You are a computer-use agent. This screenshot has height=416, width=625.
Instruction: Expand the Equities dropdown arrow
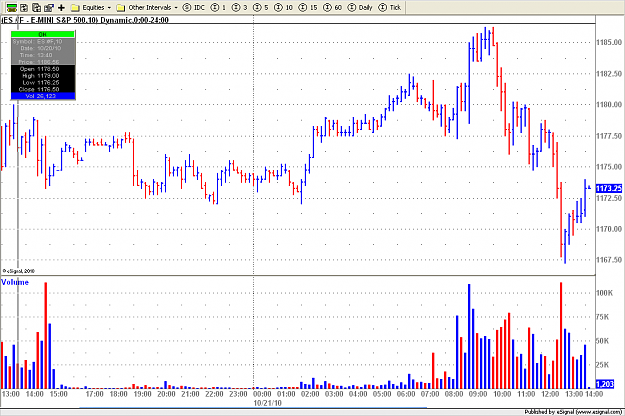109,8
